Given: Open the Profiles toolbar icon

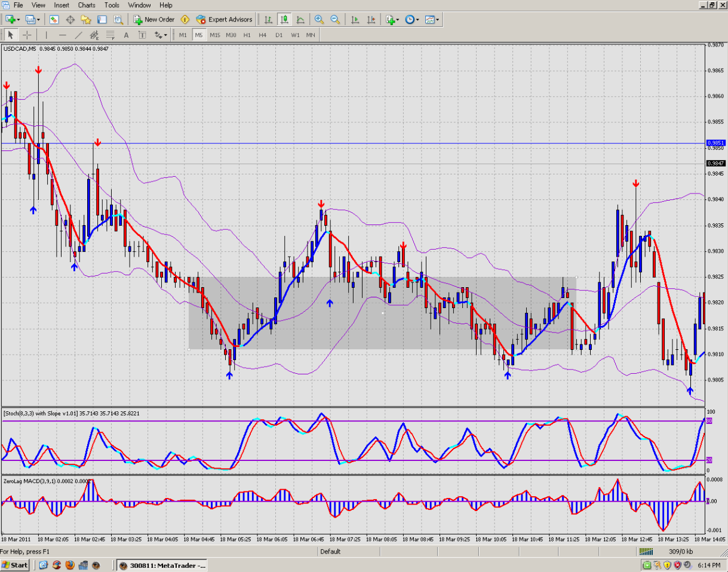Looking at the screenshot, I should point(30,19).
